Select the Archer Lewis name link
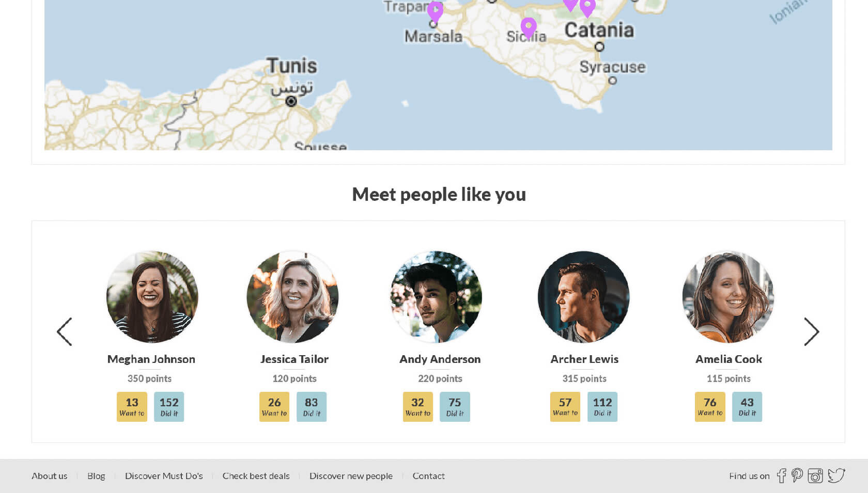 [584, 359]
